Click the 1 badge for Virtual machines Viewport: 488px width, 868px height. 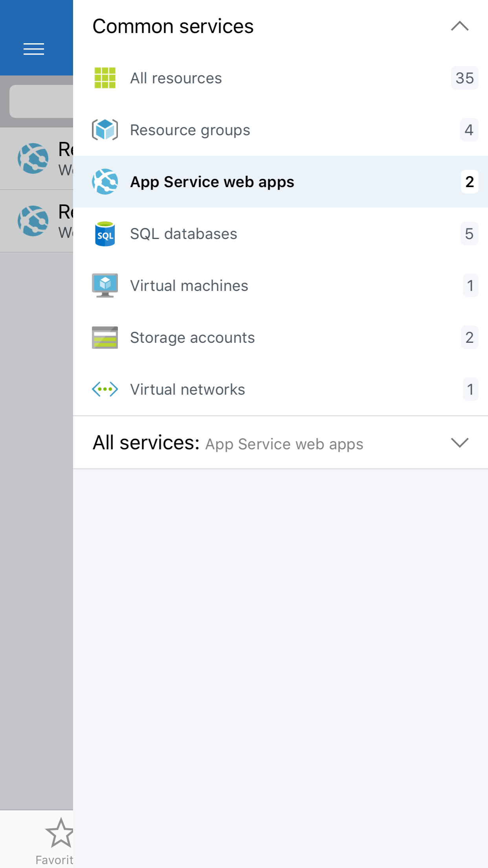(x=470, y=285)
